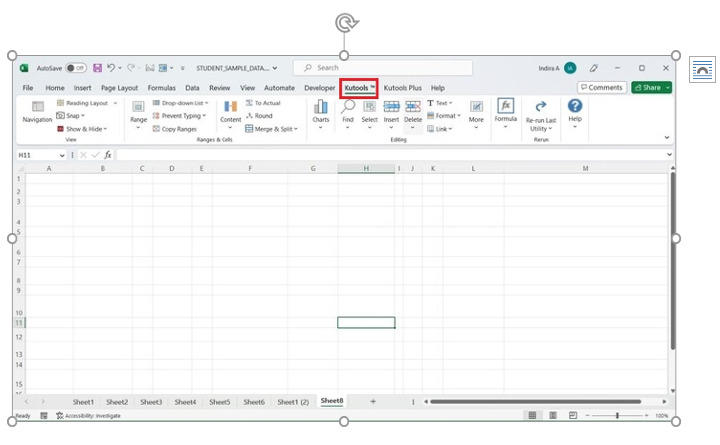The width and height of the screenshot is (720, 445).
Task: Click the zoom out minus button
Action: point(587,416)
